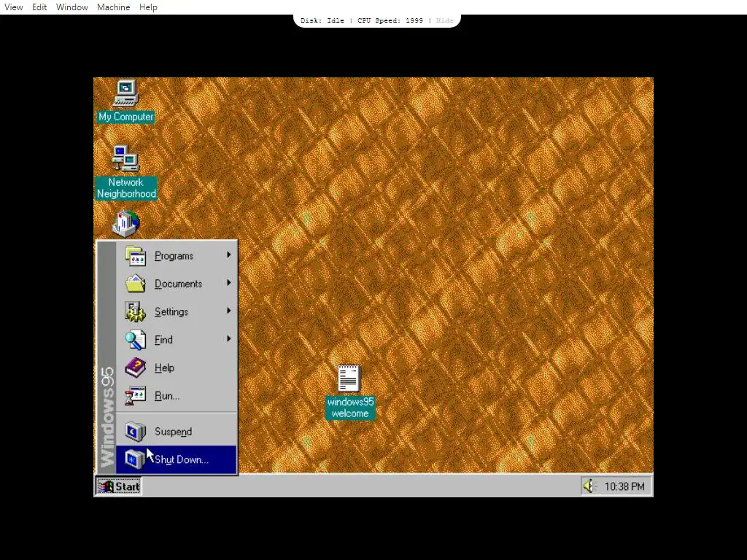Click Hide link in emulator status bar
The height and width of the screenshot is (560, 747).
pos(444,20)
